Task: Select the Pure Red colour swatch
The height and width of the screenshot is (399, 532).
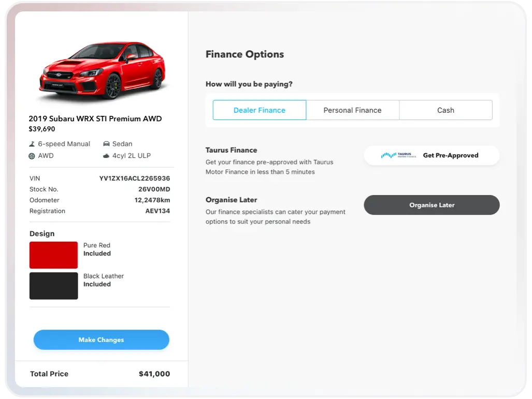Action: 53,255
